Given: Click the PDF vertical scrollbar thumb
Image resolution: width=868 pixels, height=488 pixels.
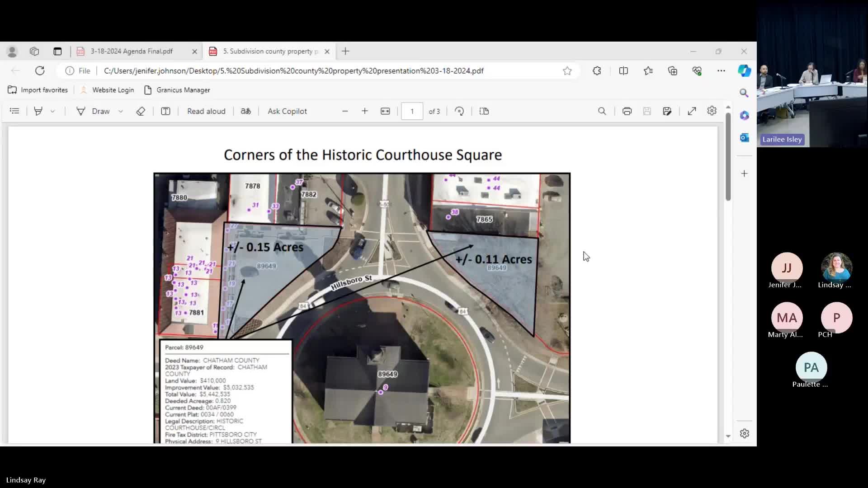Looking at the screenshot, I should tap(728, 156).
